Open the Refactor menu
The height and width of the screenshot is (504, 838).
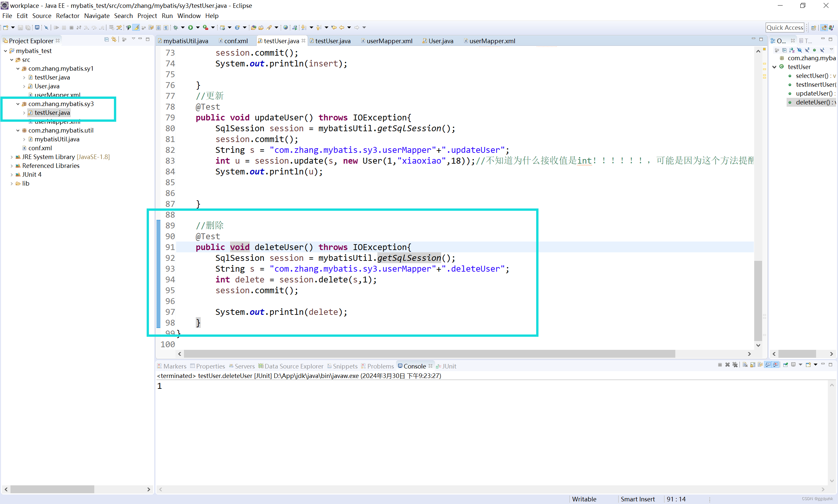68,16
